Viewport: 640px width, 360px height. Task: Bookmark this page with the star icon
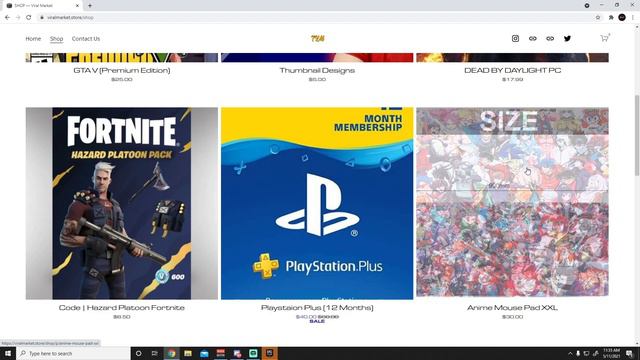598,17
